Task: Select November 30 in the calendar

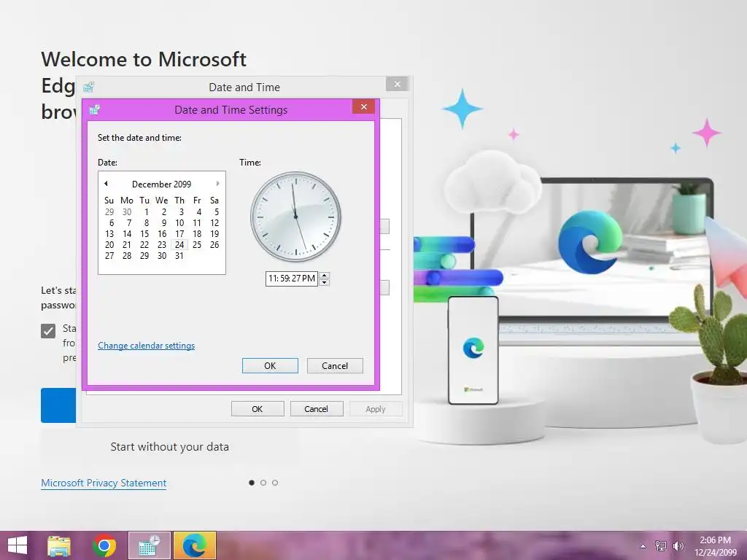Action: (127, 212)
